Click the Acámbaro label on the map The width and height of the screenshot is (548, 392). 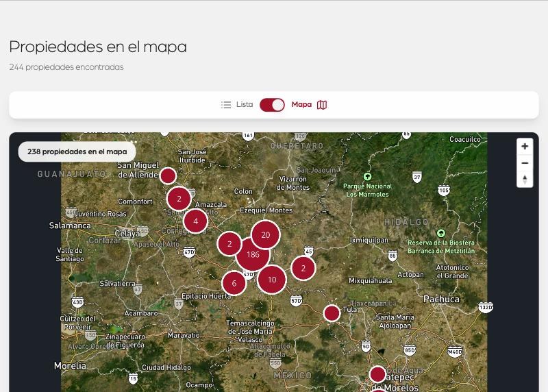(141, 313)
